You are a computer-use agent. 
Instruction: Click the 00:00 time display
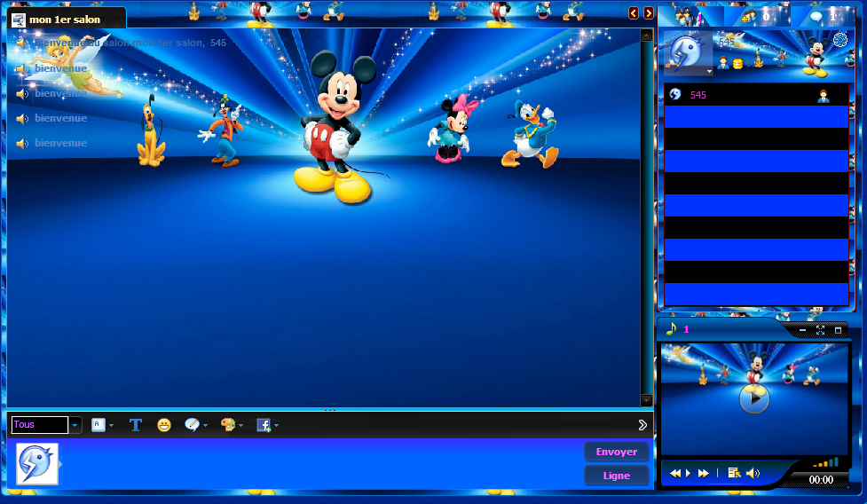click(821, 480)
